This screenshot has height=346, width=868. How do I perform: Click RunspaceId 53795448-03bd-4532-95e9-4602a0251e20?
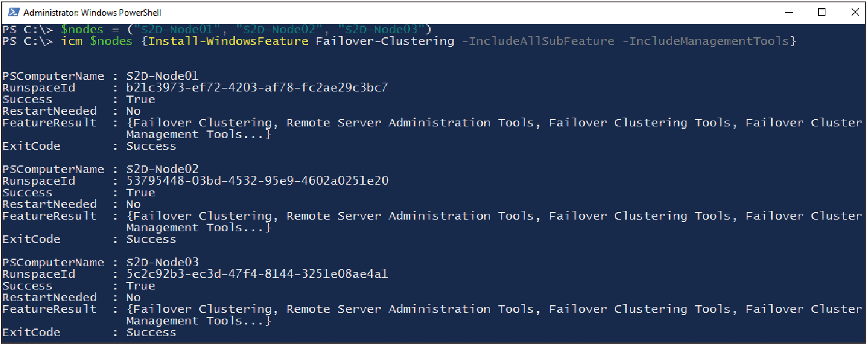[257, 181]
